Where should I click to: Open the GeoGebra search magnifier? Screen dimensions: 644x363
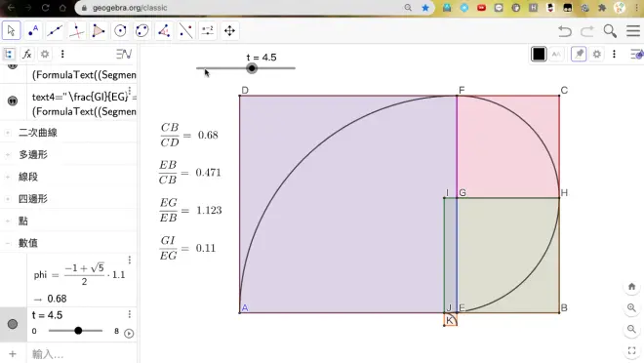(x=610, y=31)
